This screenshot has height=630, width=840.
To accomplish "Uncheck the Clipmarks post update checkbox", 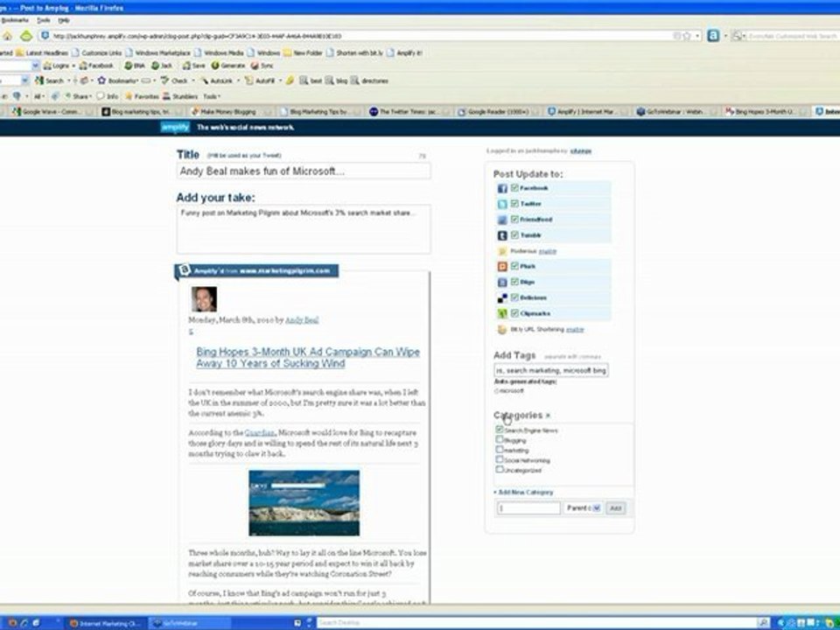I will coord(514,313).
